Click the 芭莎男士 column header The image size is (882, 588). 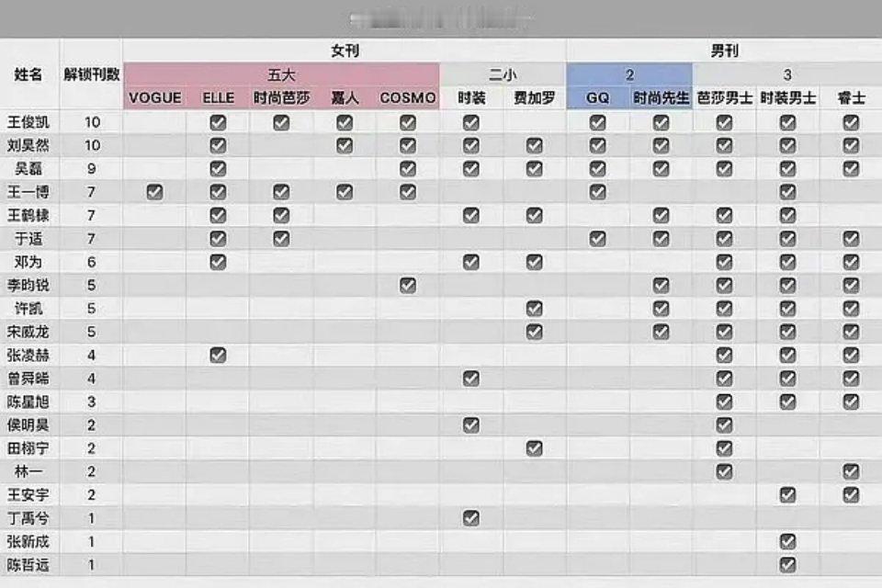tap(725, 97)
